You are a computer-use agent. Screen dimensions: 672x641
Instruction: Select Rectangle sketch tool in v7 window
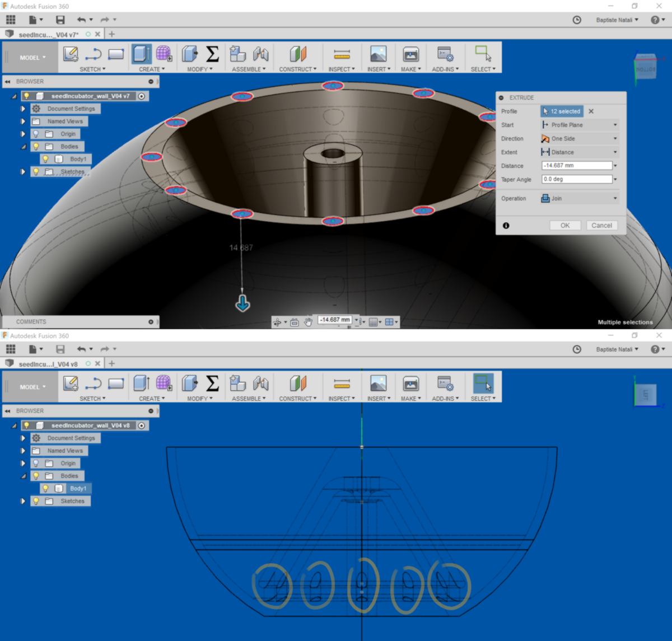coord(116,54)
